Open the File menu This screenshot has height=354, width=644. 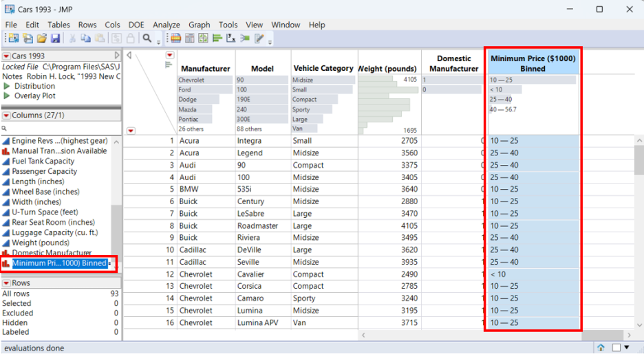pyautogui.click(x=11, y=25)
